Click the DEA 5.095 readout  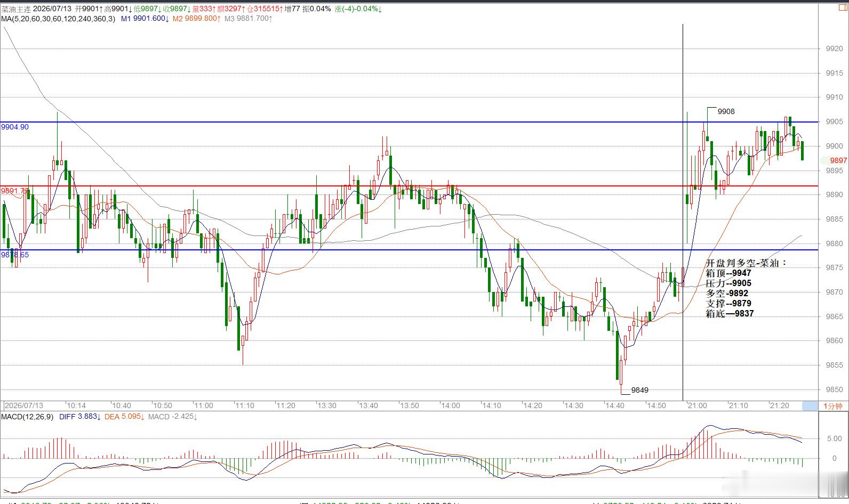[124, 417]
